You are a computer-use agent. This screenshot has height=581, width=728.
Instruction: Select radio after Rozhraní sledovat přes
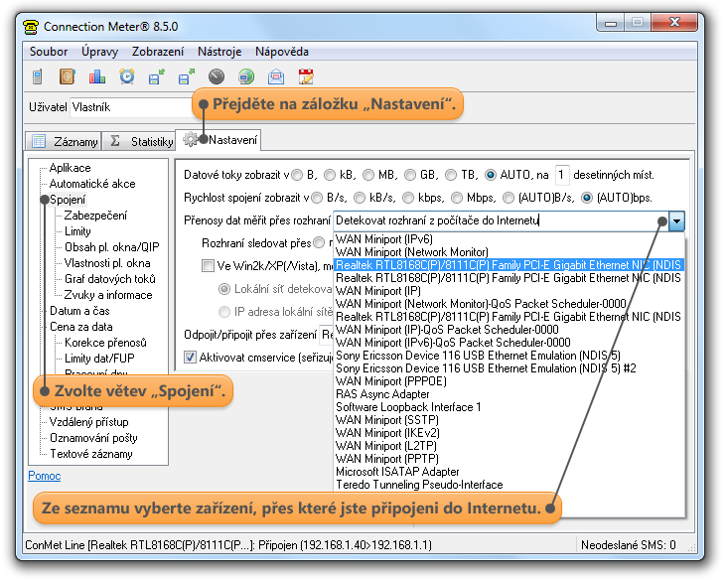pos(319,242)
